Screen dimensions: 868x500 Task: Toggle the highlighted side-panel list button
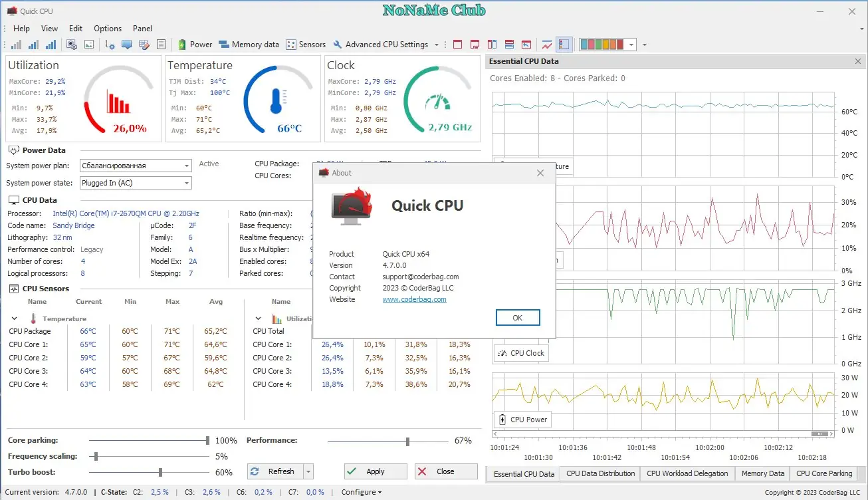pos(564,45)
